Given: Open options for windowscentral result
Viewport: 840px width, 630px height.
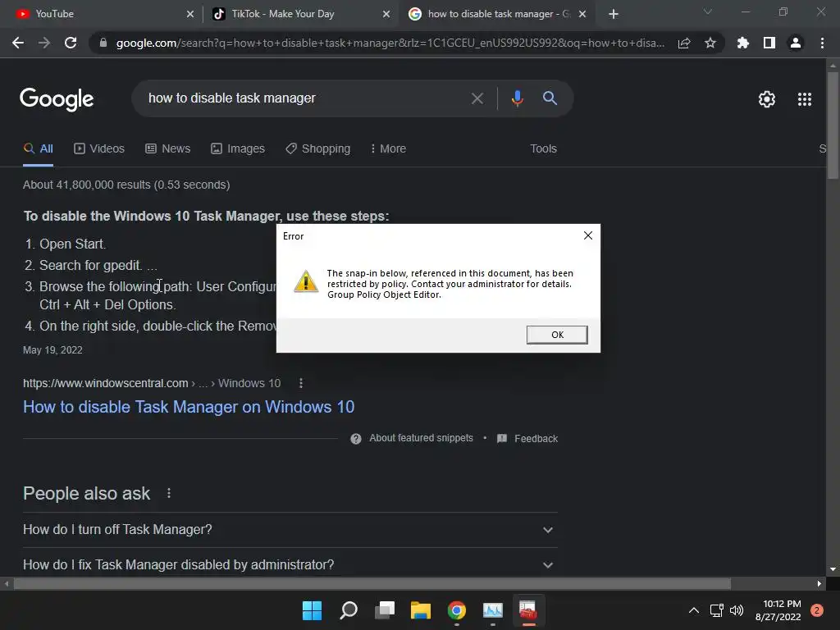Looking at the screenshot, I should 301,383.
